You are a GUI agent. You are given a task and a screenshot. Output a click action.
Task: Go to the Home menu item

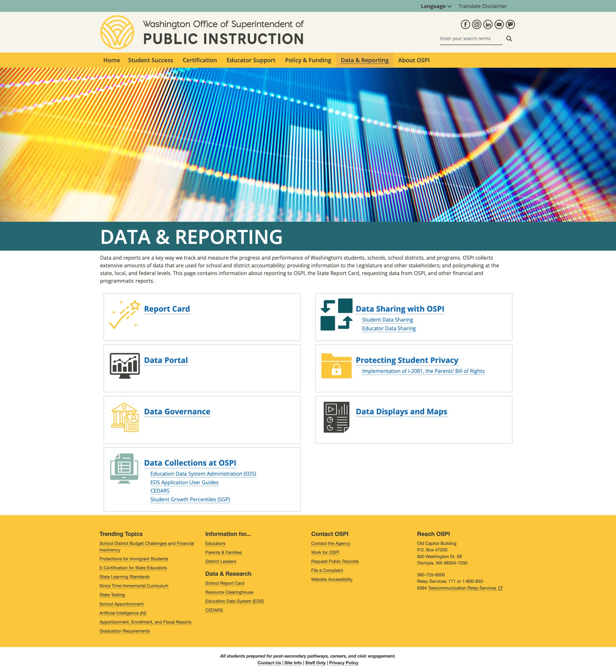click(x=112, y=60)
